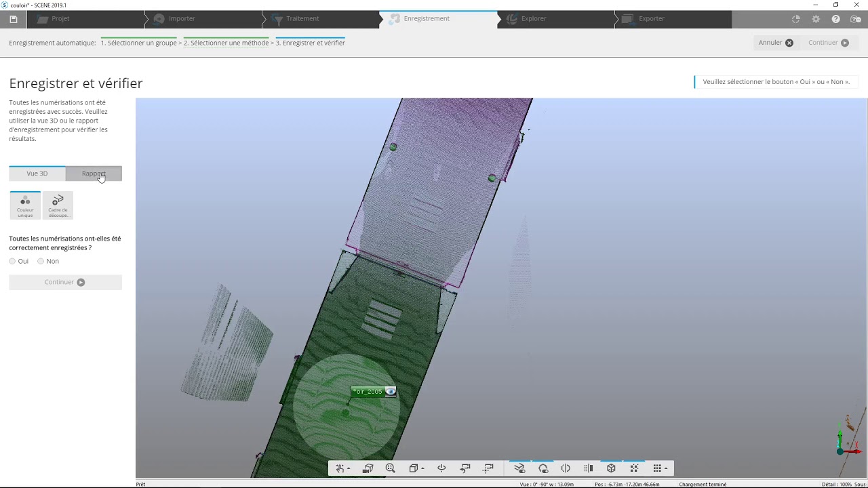
Task: Select the 3D box view icon
Action: pyautogui.click(x=413, y=468)
